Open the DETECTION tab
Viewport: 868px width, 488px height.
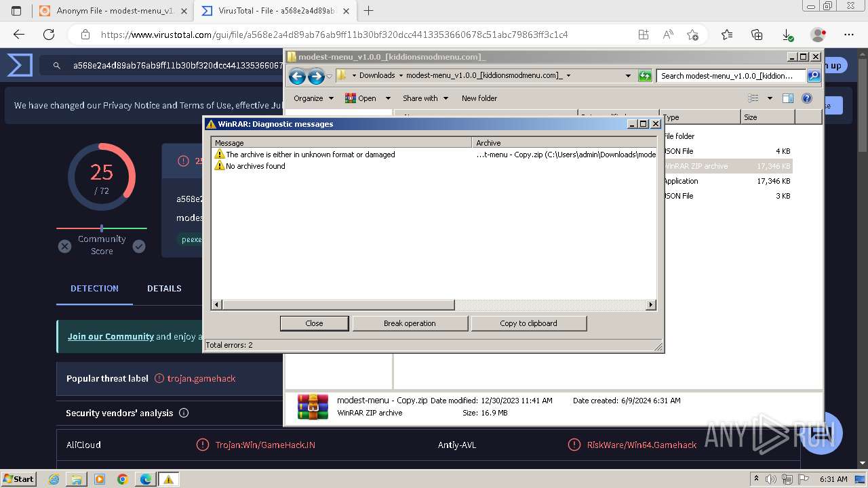94,289
